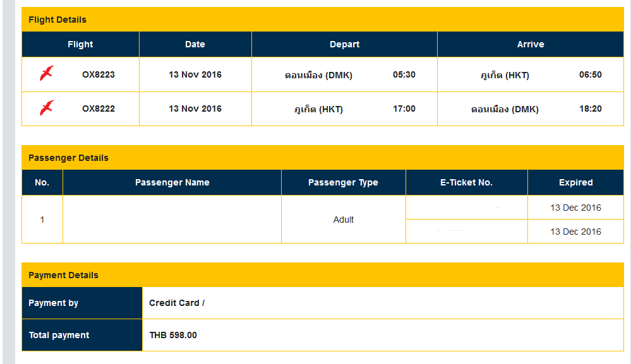Click the Passenger Type column header
Viewport: 631px width, 364px height.
[x=343, y=182]
